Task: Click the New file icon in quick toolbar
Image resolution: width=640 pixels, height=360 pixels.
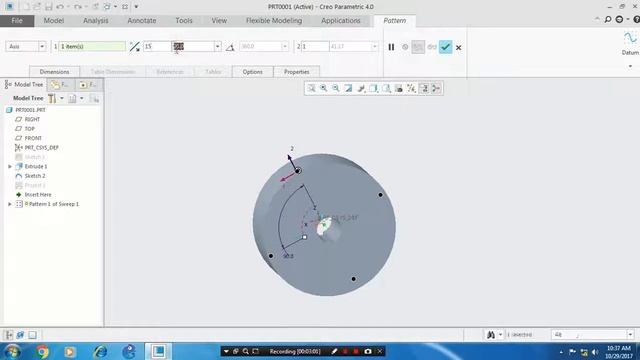Action: pos(26,7)
